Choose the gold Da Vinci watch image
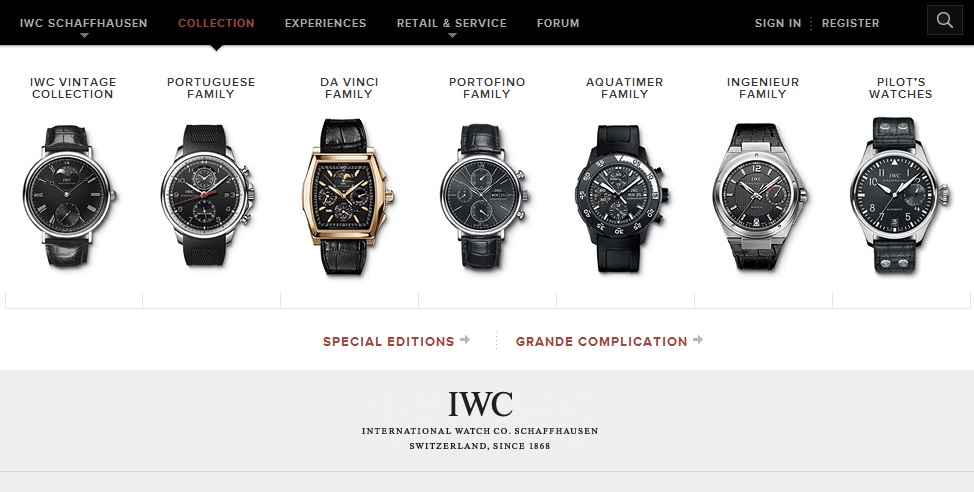The image size is (974, 492). (347, 196)
